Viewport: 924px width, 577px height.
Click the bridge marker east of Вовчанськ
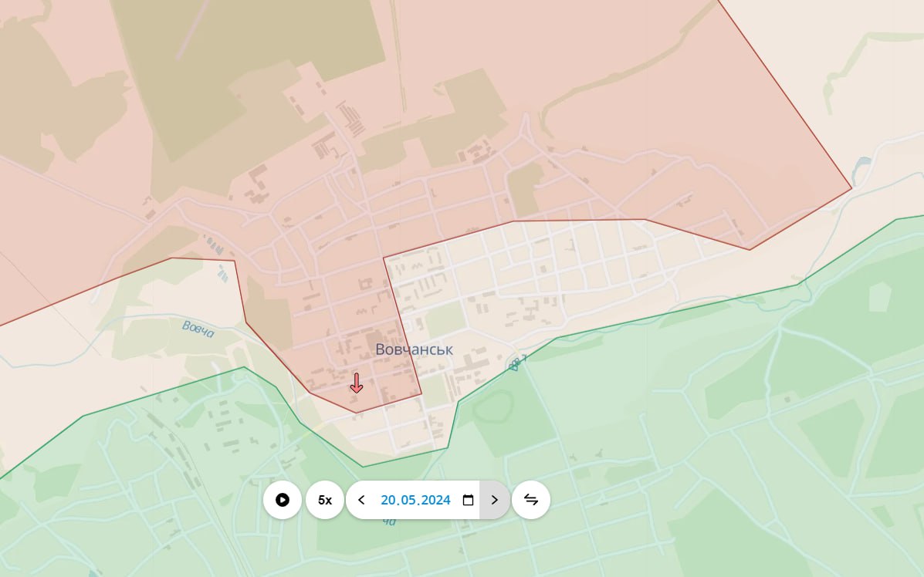(516, 363)
